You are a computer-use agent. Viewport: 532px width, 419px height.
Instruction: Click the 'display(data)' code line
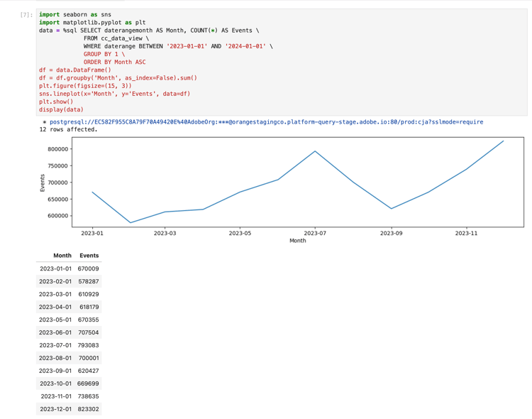(x=61, y=109)
